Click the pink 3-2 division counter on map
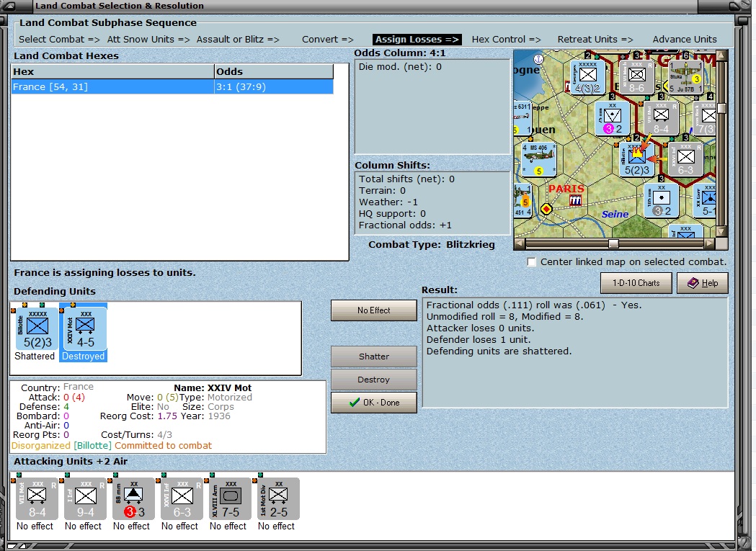Screen dimensions: 756x551 coord(612,117)
